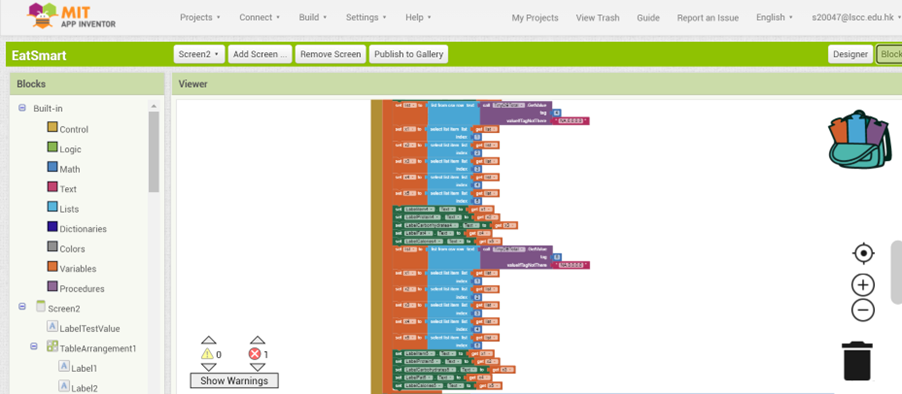
Task: Click the MIT App Inventor logo
Action: click(71, 17)
